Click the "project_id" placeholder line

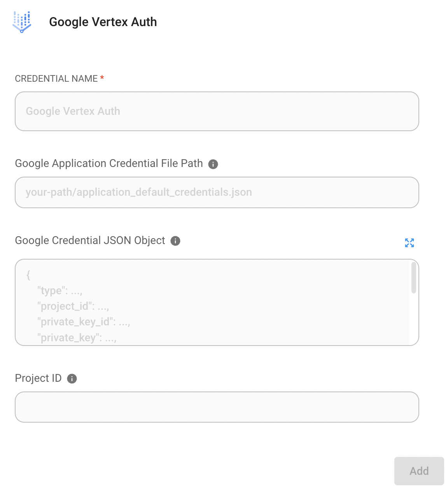tap(73, 306)
